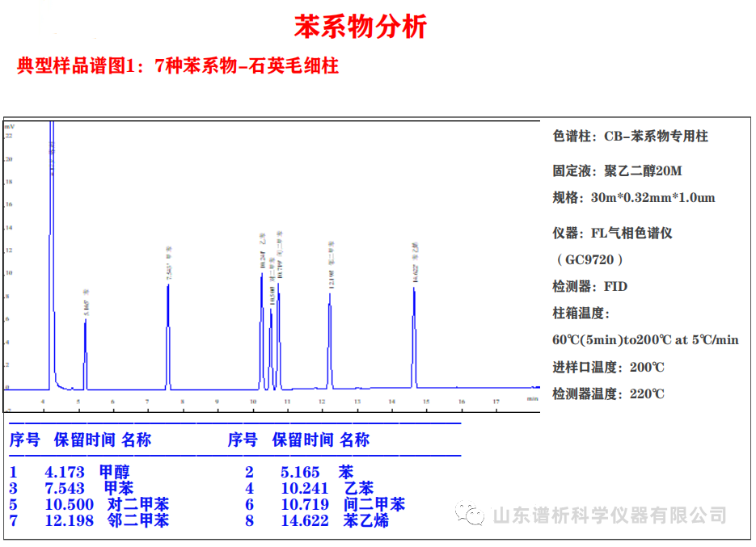Image resolution: width=756 pixels, height=547 pixels.
Task: Click the 进样口温度 200℃ entry
Action: [x=606, y=366]
